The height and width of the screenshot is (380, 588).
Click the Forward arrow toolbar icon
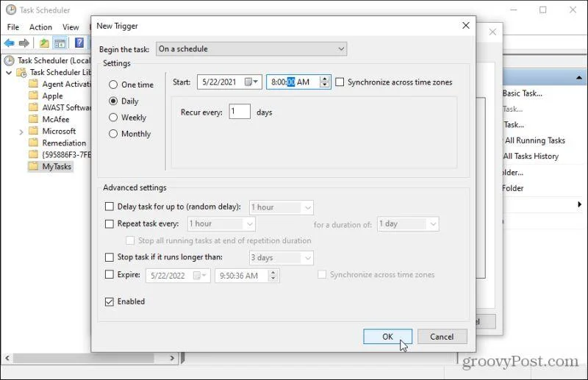tap(24, 43)
